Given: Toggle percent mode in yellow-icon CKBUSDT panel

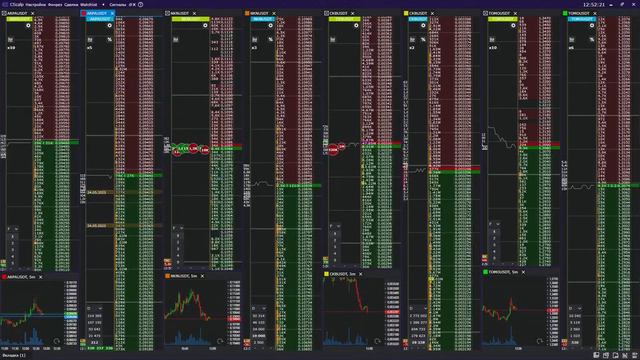Looking at the screenshot, I should click(423, 40).
